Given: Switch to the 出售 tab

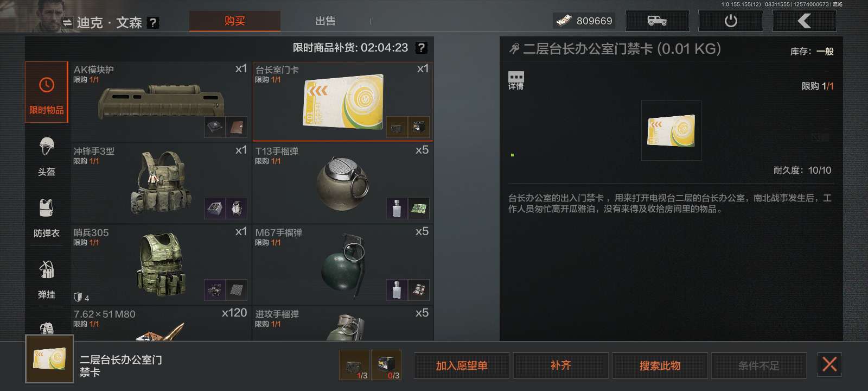Looking at the screenshot, I should click(x=325, y=21).
